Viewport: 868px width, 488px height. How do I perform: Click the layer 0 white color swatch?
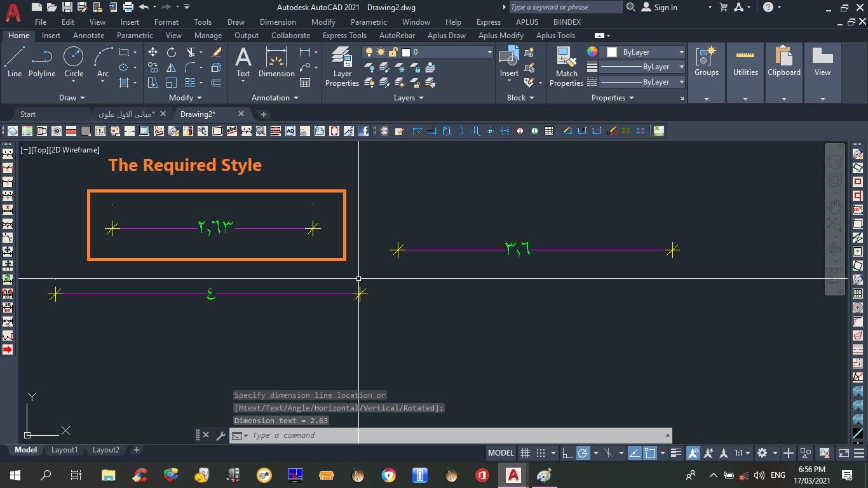[x=406, y=52]
